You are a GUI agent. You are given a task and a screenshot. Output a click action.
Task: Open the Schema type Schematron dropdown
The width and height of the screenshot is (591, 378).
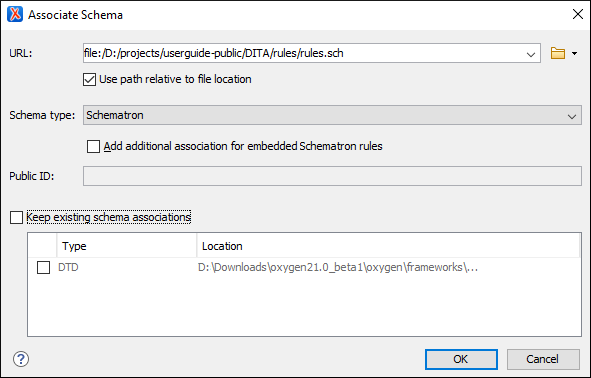point(332,115)
